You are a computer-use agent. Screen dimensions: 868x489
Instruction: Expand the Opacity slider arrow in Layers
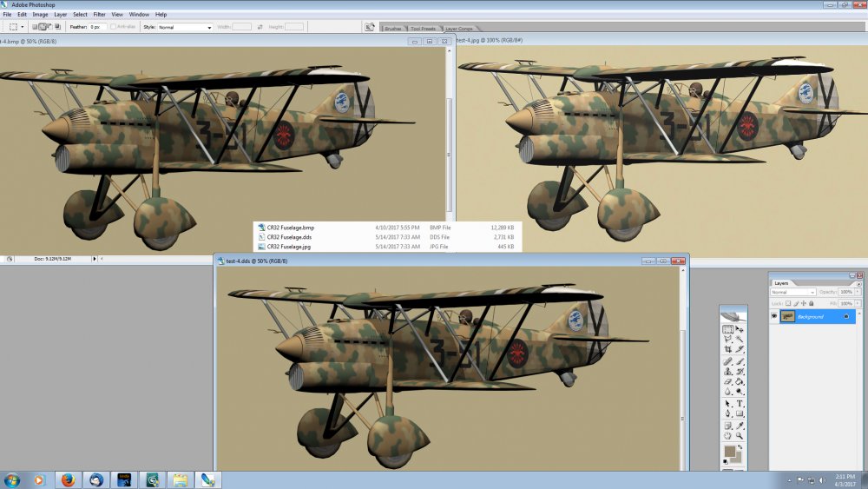click(858, 292)
